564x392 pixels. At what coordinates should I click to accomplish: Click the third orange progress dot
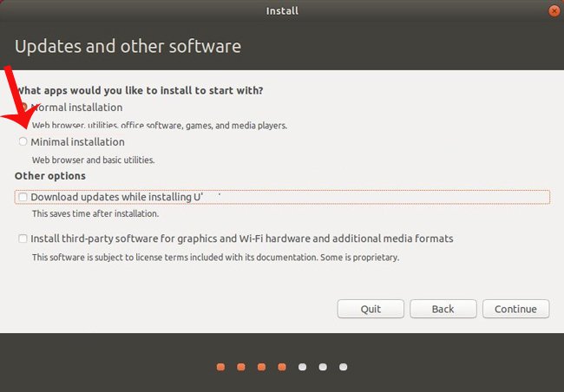coord(262,367)
